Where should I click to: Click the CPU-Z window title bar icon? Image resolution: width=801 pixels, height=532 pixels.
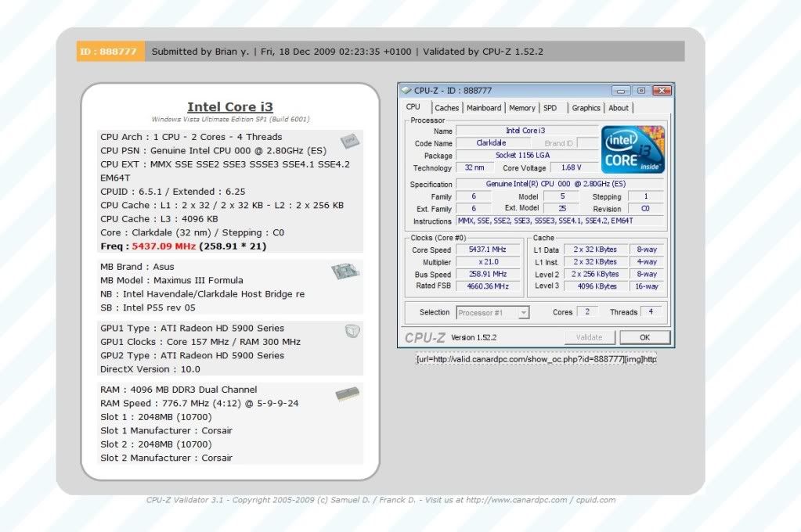point(406,91)
